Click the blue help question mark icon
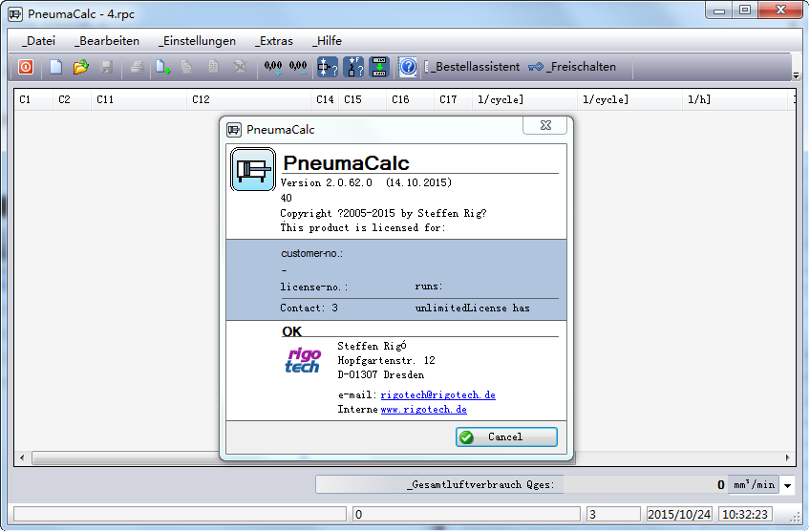Image resolution: width=810 pixels, height=532 pixels. point(408,67)
